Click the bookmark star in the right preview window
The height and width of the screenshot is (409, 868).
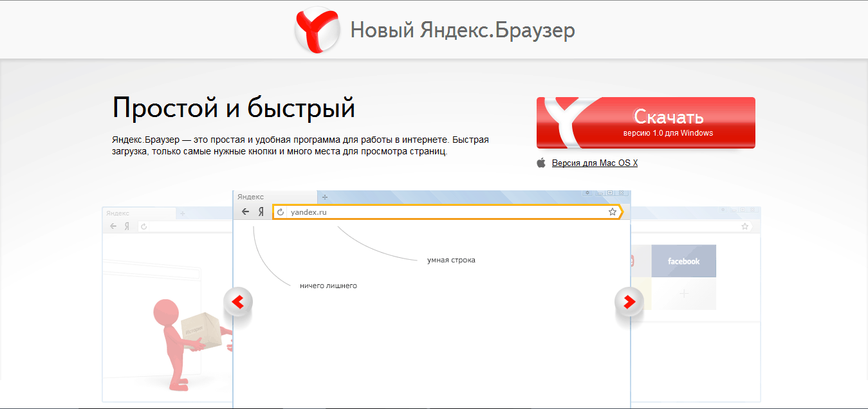(x=745, y=226)
